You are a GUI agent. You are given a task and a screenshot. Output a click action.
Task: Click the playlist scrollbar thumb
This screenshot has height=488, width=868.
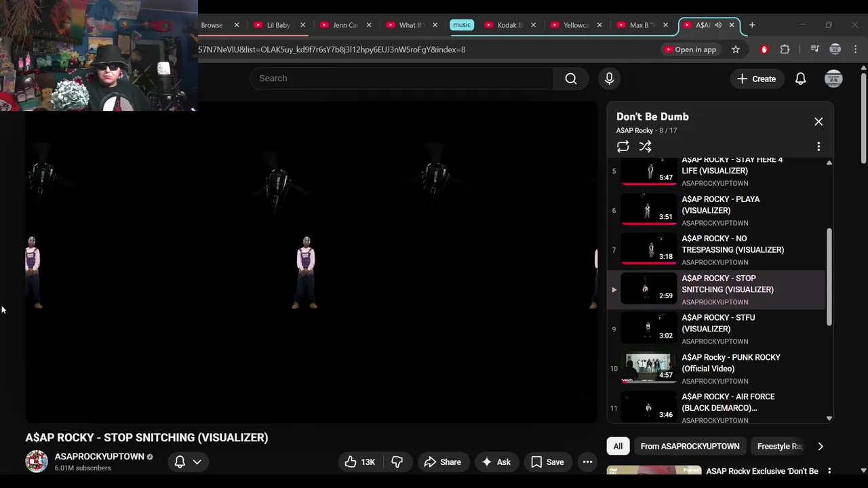[x=829, y=277]
